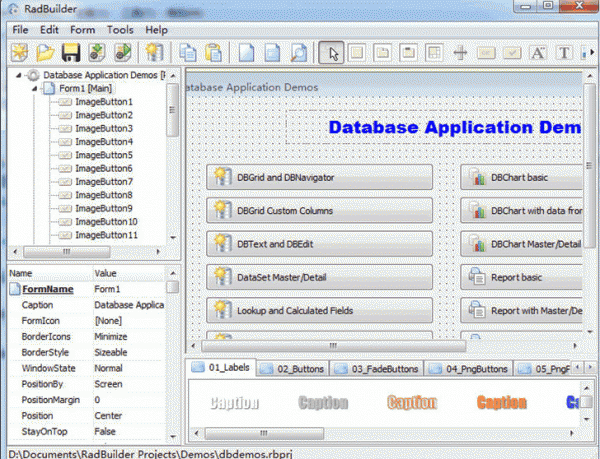
Task: Click the New Project starburst icon
Action: point(19,52)
